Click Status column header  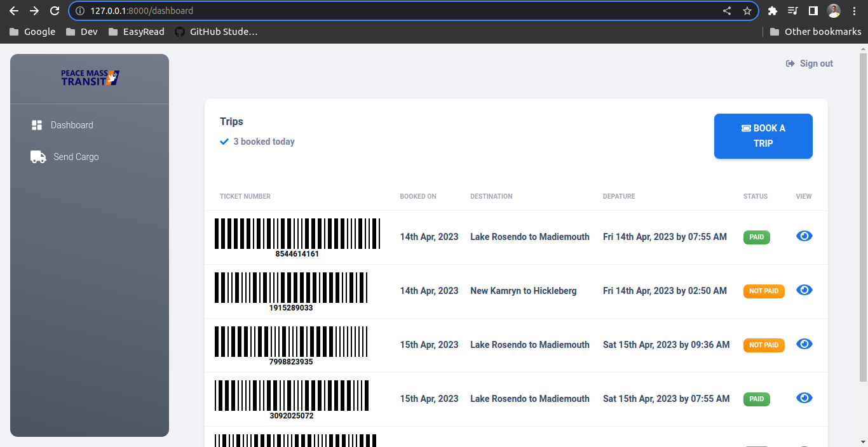(756, 197)
